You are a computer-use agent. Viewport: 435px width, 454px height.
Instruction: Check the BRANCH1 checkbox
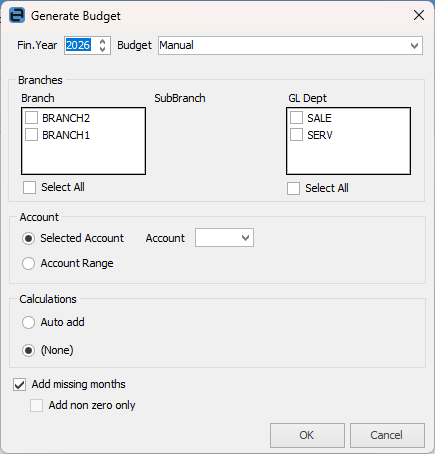(32, 135)
